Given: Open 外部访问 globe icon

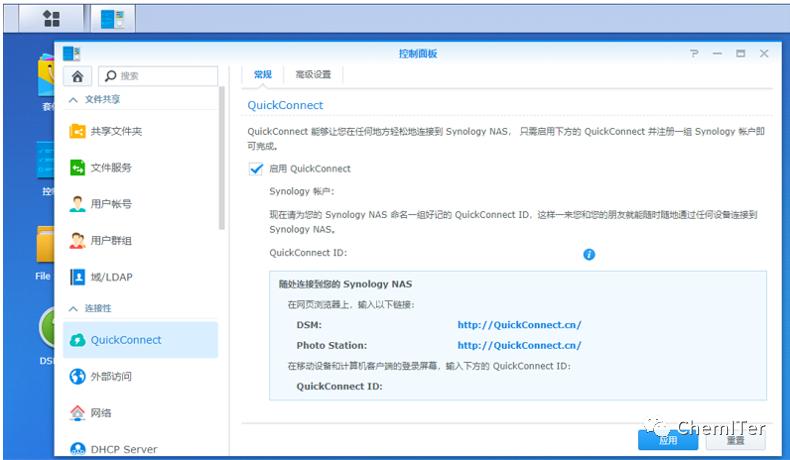Looking at the screenshot, I should click(x=77, y=376).
